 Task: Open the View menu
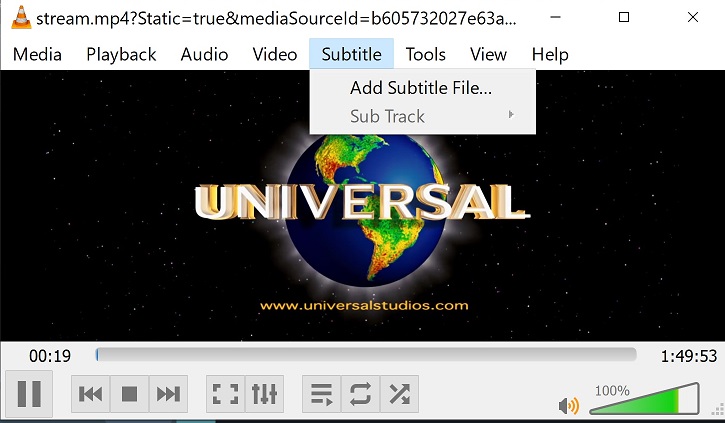488,54
